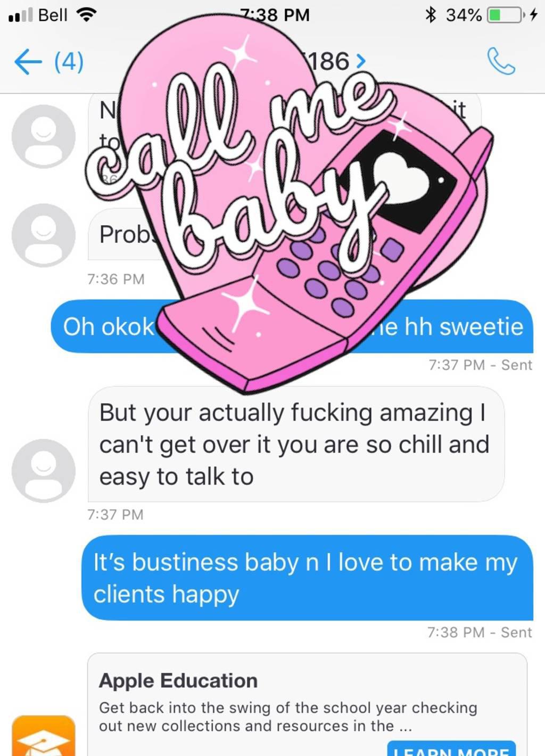Screen dimensions: 545x756
Task: Select the 'But your actually' message bubble
Action: (x=296, y=444)
